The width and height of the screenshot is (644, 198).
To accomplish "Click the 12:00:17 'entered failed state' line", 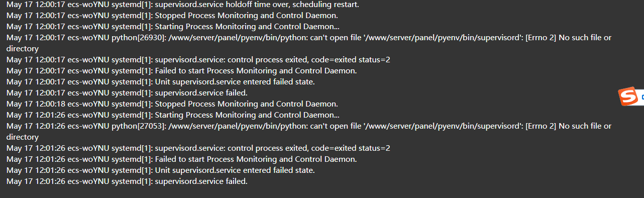I will [161, 82].
